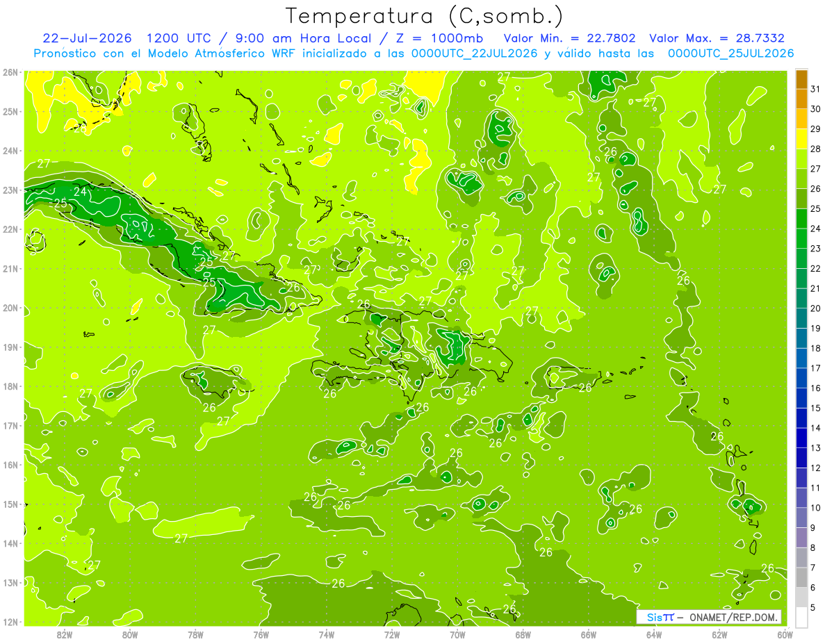The width and height of the screenshot is (834, 644).
Task: Click the colorbar label "5"
Action: [813, 608]
